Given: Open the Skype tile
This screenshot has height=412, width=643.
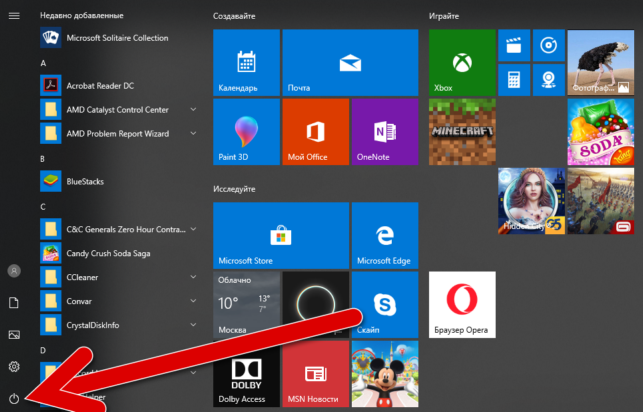Looking at the screenshot, I should click(385, 305).
